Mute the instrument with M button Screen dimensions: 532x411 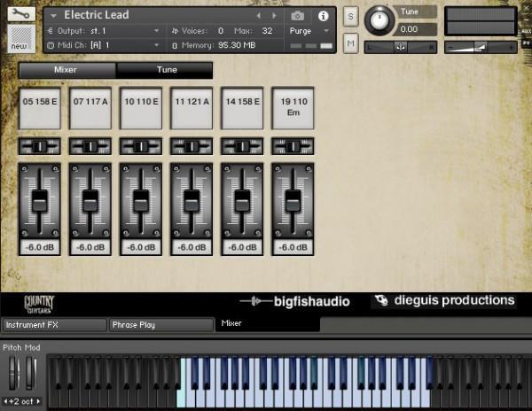tap(351, 43)
